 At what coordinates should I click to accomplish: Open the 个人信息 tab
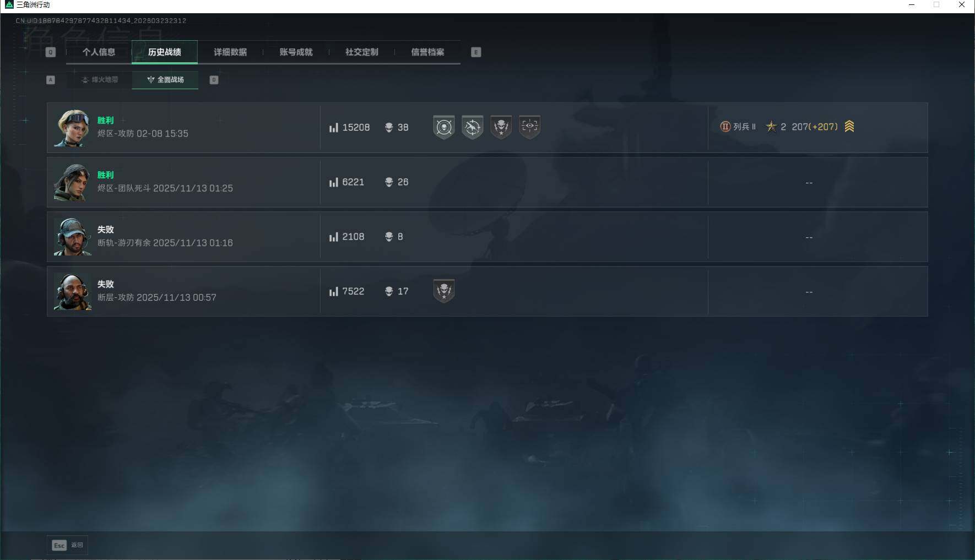[x=99, y=52]
